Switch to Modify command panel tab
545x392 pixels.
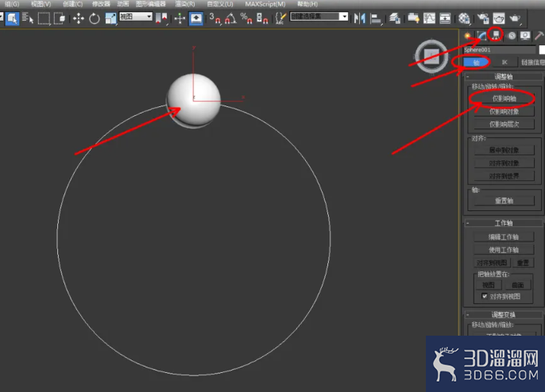(x=481, y=36)
